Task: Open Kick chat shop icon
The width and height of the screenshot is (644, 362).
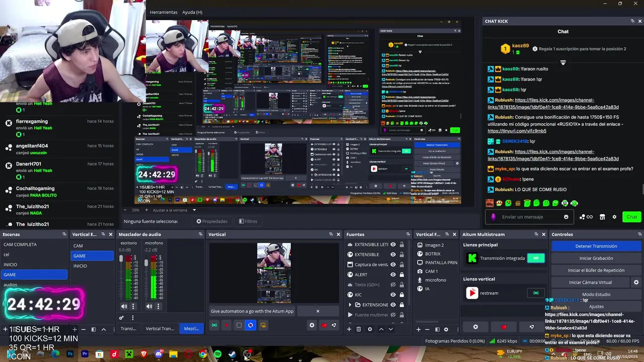Action: pyautogui.click(x=602, y=217)
